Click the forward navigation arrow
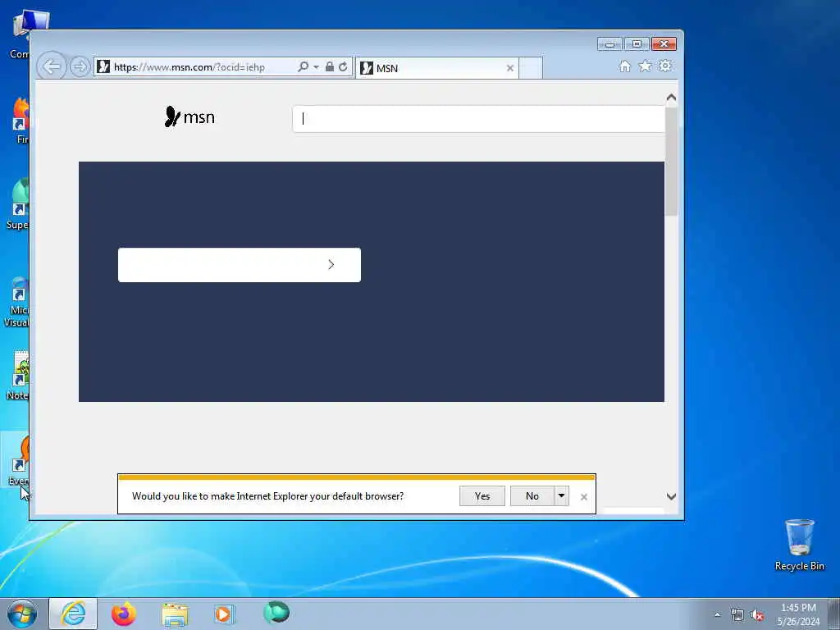840x630 pixels. [80, 67]
